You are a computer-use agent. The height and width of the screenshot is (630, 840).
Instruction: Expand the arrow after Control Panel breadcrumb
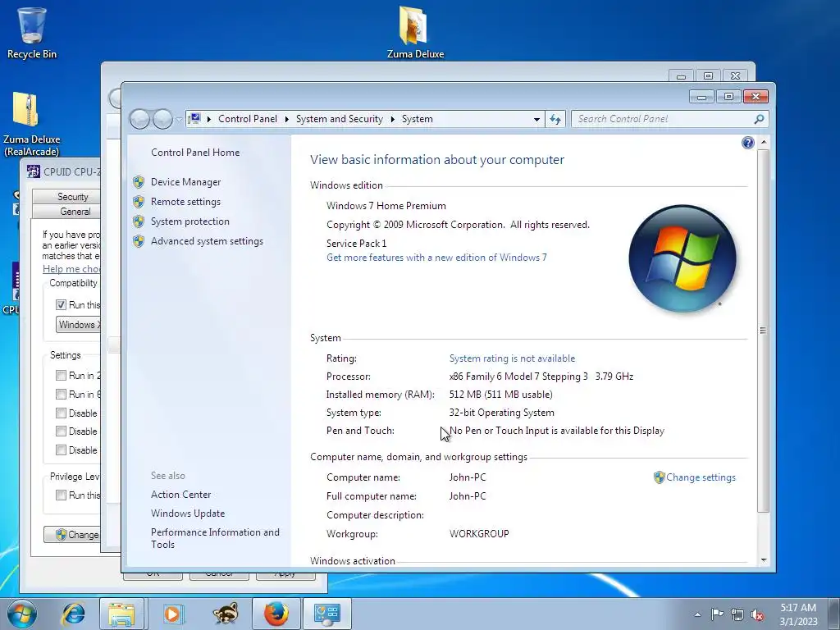point(286,119)
